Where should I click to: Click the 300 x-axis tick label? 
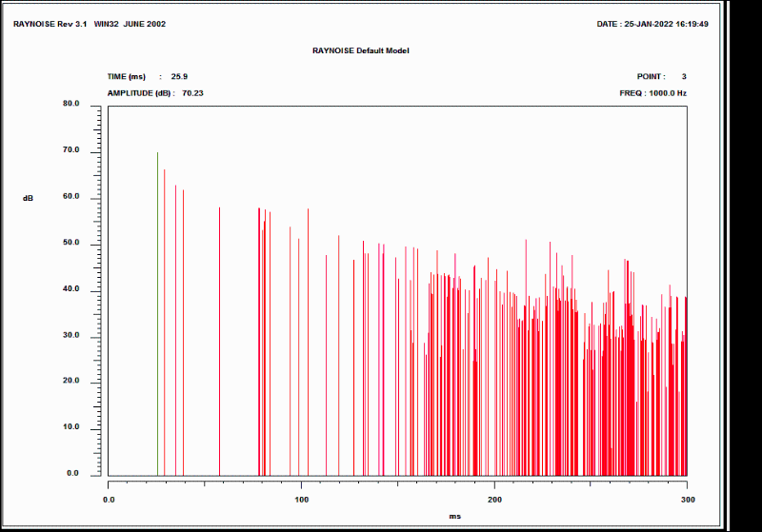[x=687, y=499]
